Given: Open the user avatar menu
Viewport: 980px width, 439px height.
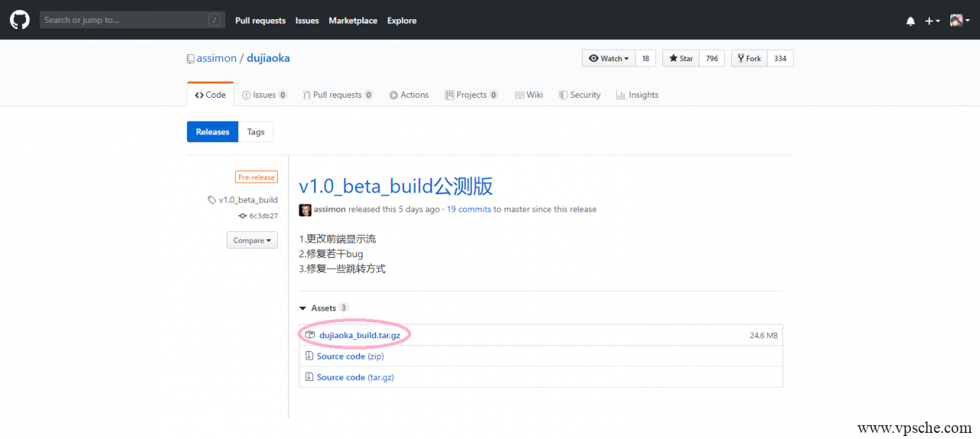Looking at the screenshot, I should click(x=959, y=21).
